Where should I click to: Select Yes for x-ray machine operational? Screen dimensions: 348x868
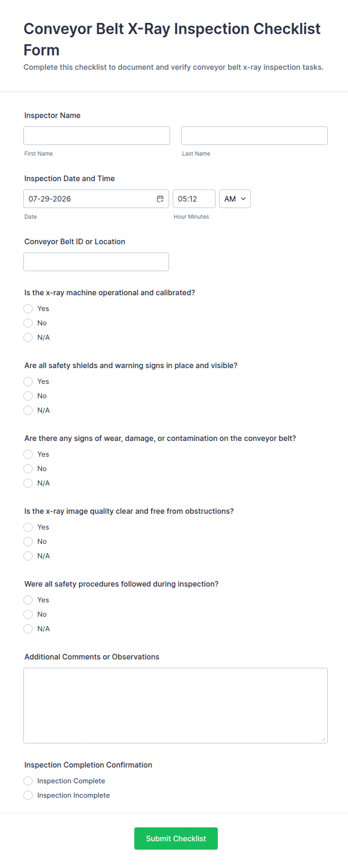[28, 309]
